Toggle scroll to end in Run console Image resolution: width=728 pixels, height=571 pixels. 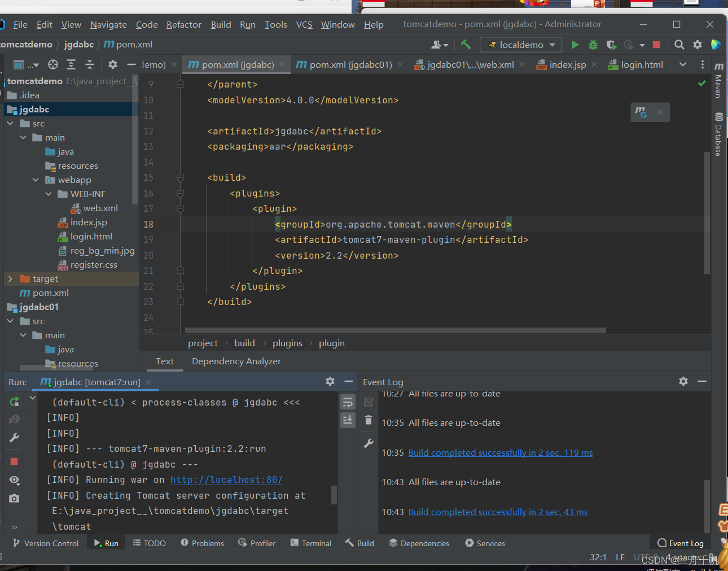click(x=348, y=420)
